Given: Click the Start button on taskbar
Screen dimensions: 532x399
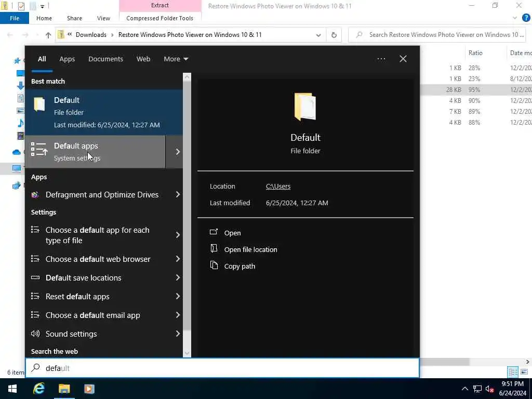Looking at the screenshot, I should click(x=12, y=389).
